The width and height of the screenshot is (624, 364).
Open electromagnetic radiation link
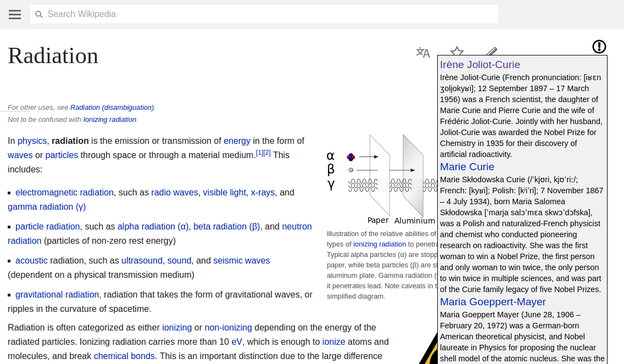pyautogui.click(x=64, y=193)
